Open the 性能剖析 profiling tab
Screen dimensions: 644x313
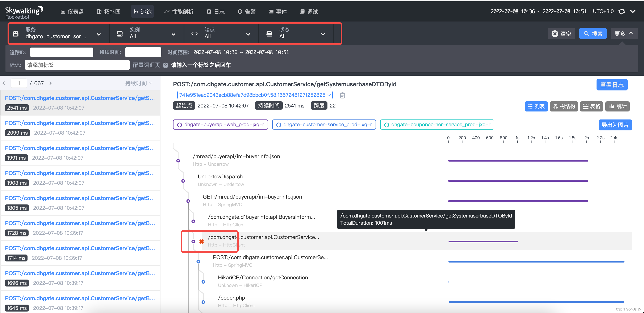click(179, 12)
